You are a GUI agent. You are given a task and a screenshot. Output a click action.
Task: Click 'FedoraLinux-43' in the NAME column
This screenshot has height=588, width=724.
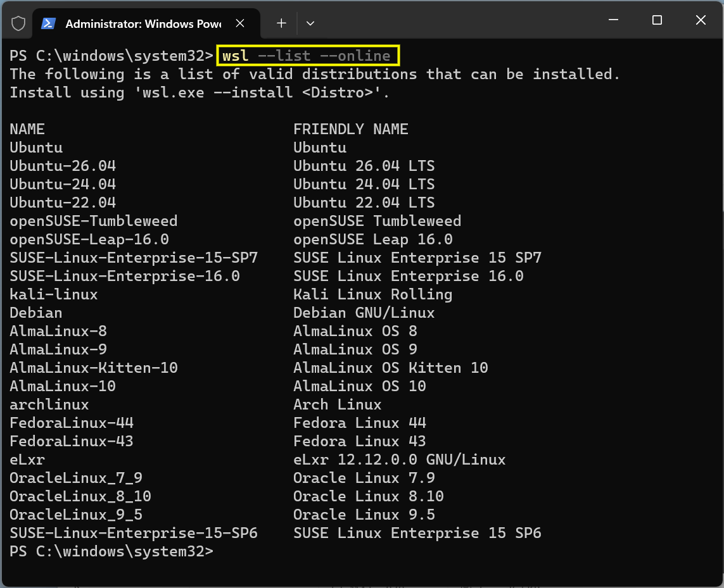(x=72, y=441)
